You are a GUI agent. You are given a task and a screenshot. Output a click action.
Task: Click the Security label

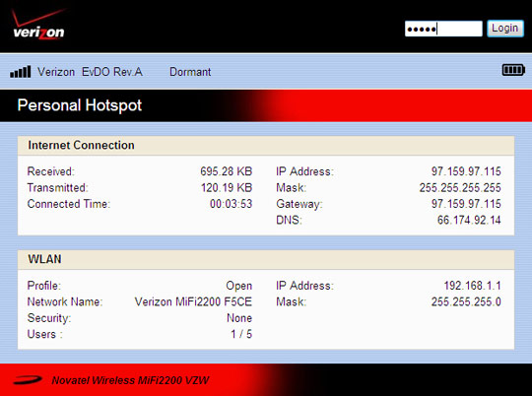[49, 318]
